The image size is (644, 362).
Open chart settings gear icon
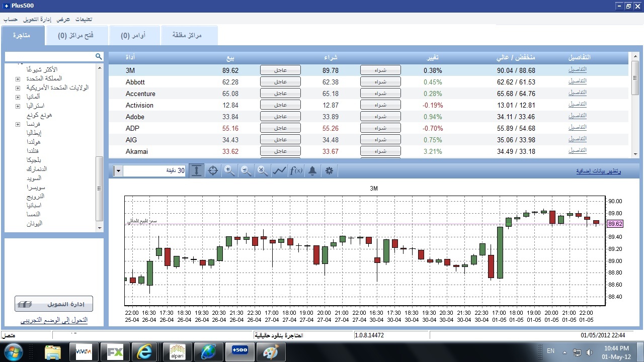(x=329, y=171)
